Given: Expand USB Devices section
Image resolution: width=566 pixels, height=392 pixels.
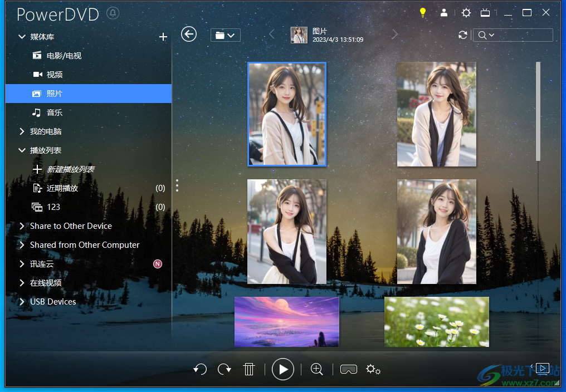Looking at the screenshot, I should click(22, 302).
